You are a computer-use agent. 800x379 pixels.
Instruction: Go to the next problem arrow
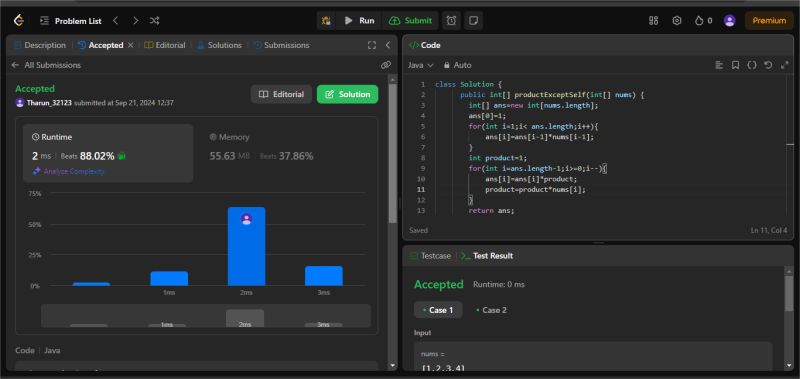pyautogui.click(x=135, y=20)
